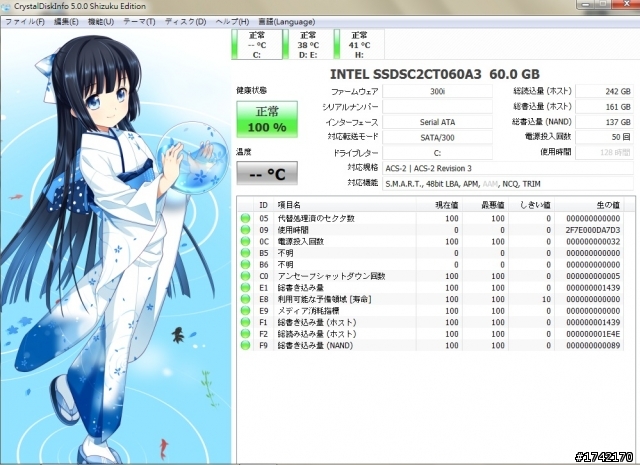Click the threshold value 10 in row E8
Viewport: 640px width, 465px height.
[x=546, y=299]
